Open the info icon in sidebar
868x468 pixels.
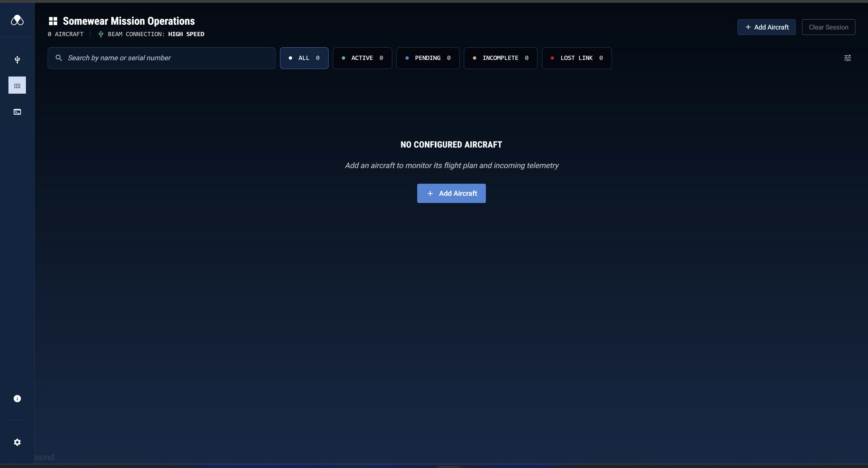[17, 399]
